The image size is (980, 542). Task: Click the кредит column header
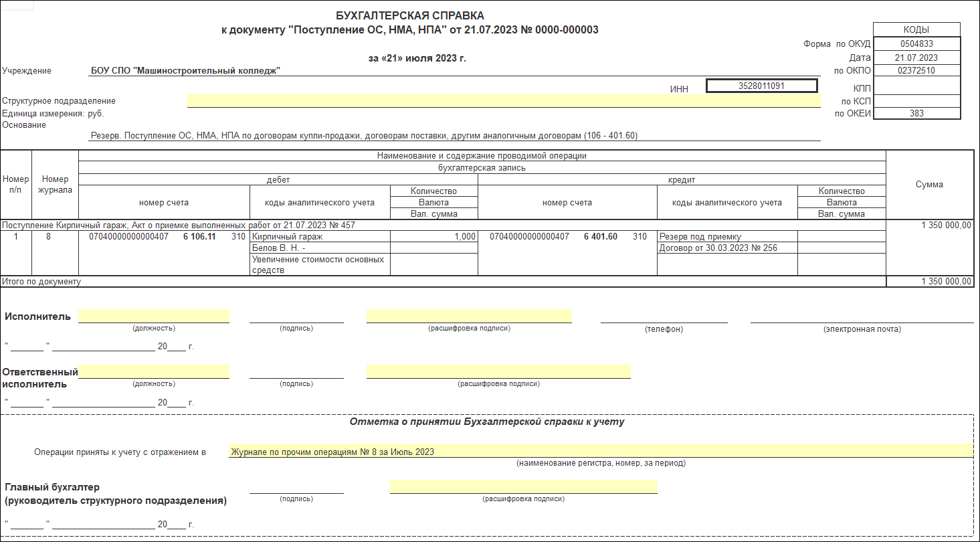(x=682, y=180)
